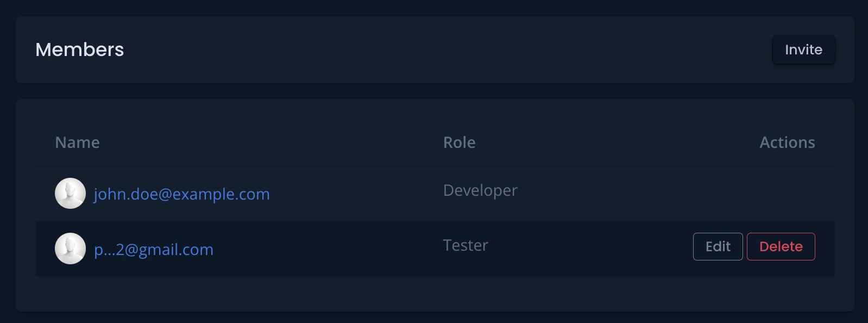The width and height of the screenshot is (868, 323).
Task: Click empty space between john.doe email and Developer
Action: tap(353, 194)
